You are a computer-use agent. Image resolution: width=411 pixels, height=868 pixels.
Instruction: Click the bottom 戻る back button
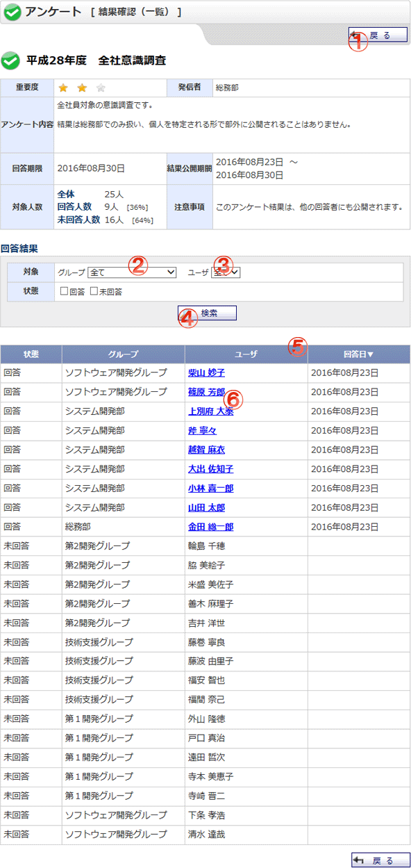tap(381, 860)
